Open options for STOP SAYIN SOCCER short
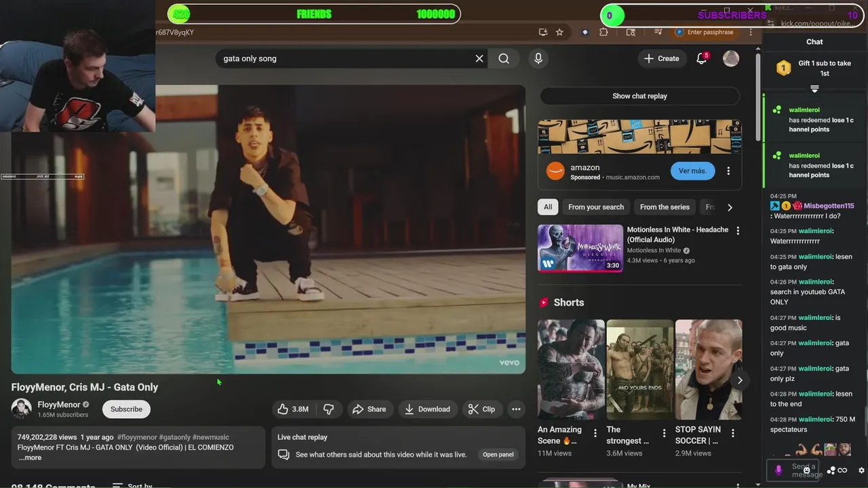Viewport: 868px width, 488px height. point(733,433)
